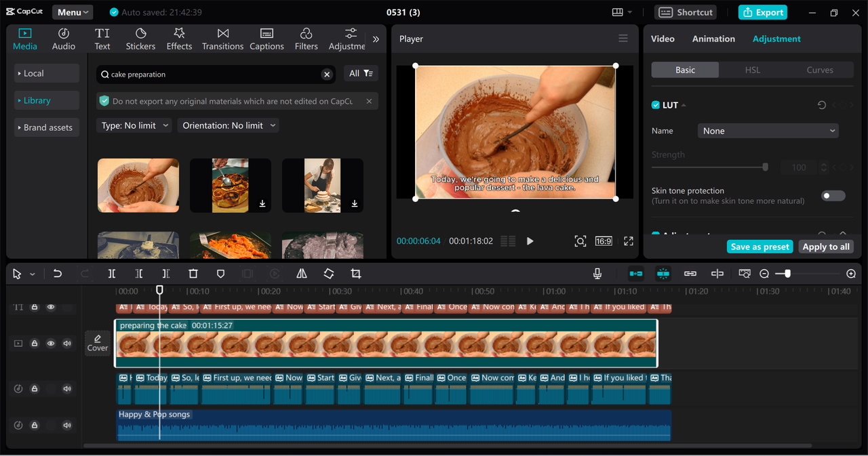Image resolution: width=868 pixels, height=456 pixels.
Task: Select the HSL adjustment sub-tab
Action: click(753, 70)
